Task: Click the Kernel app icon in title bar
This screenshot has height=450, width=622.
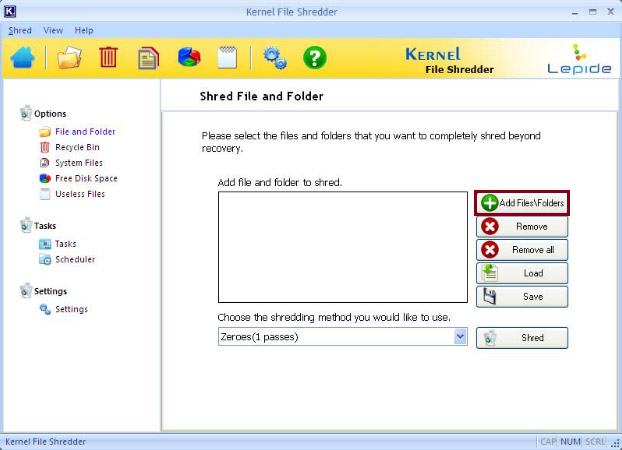Action: click(x=10, y=12)
